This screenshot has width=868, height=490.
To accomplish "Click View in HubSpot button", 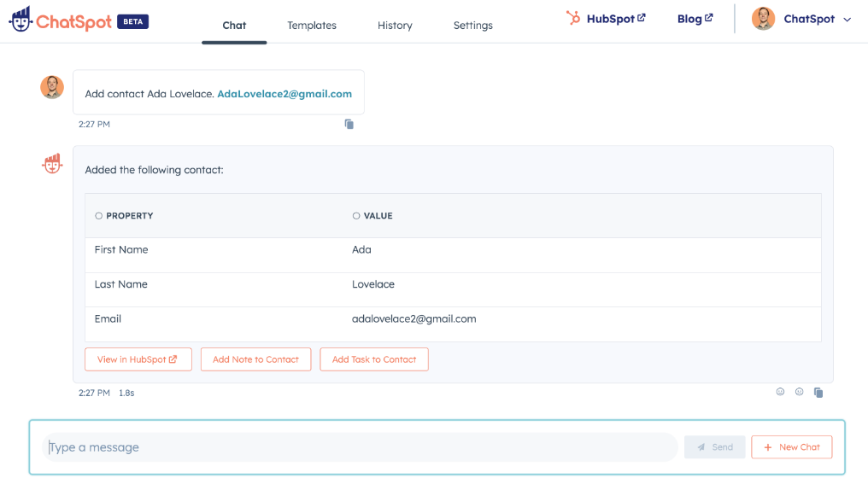I will click(x=138, y=359).
